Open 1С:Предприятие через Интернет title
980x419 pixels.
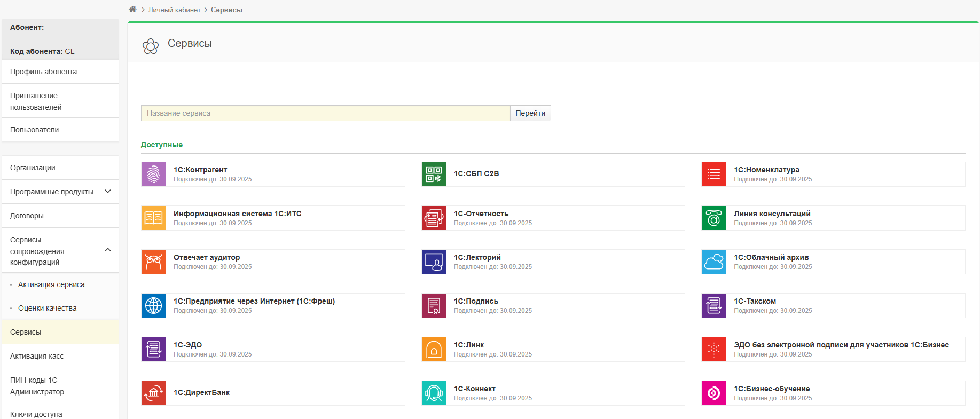[x=254, y=301]
